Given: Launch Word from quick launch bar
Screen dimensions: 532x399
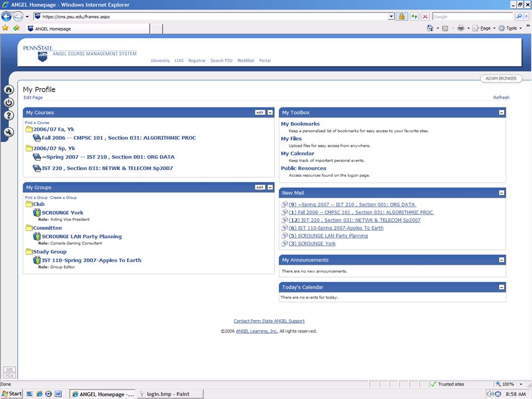Looking at the screenshot, I should coord(58,394).
